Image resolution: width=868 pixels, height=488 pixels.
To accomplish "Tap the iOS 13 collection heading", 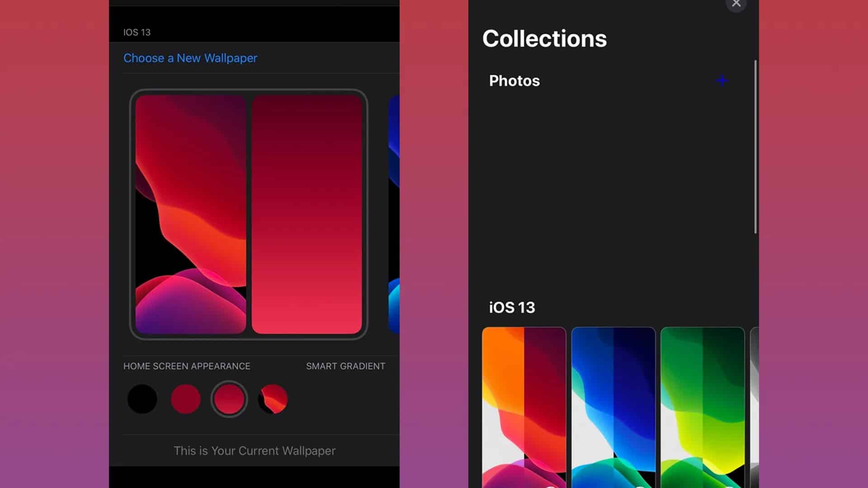I will coord(512,308).
